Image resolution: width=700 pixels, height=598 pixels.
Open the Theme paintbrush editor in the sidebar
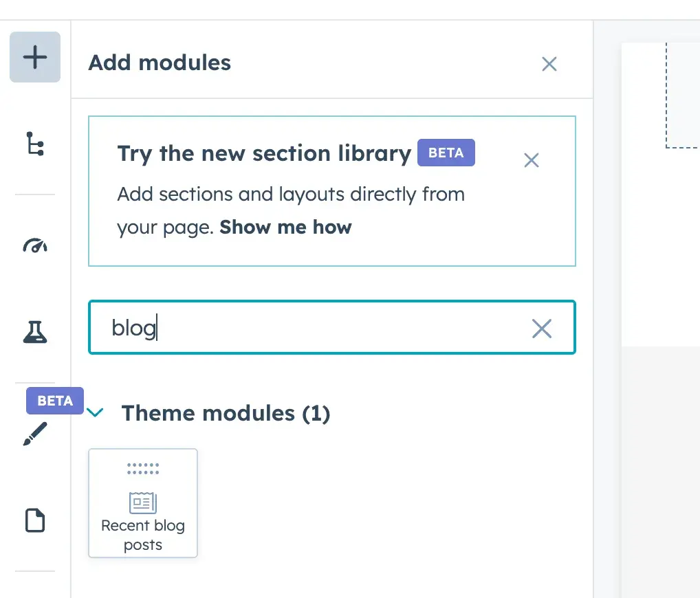34,433
